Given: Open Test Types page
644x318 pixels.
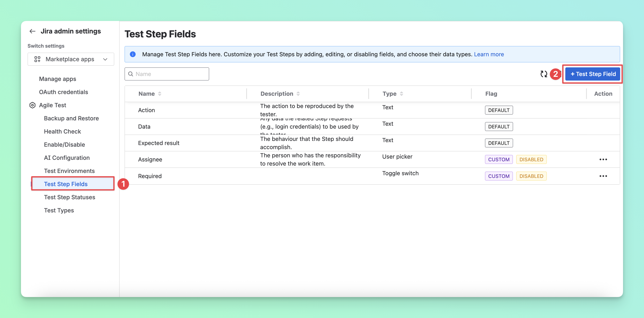Looking at the screenshot, I should pyautogui.click(x=59, y=210).
